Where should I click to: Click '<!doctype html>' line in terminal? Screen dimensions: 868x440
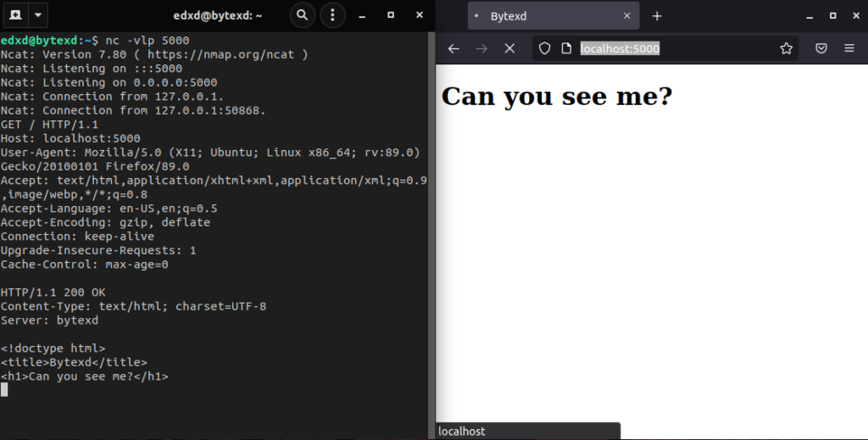(x=53, y=348)
